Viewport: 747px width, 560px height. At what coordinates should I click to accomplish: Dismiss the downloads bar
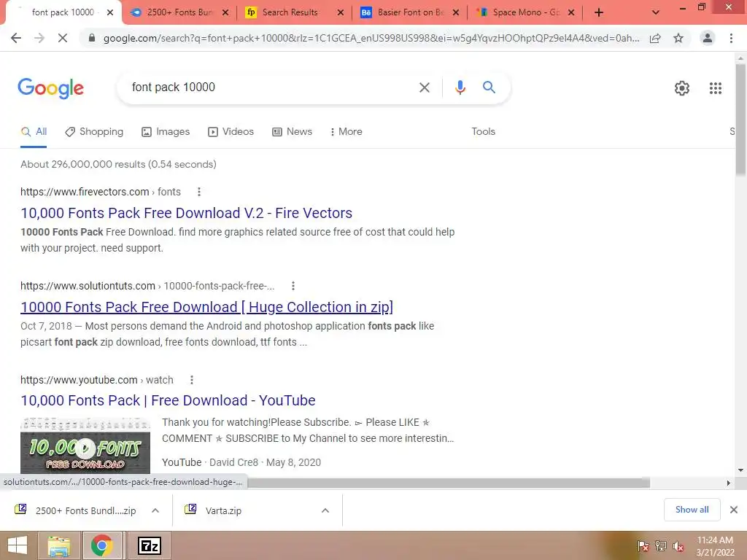point(734,510)
